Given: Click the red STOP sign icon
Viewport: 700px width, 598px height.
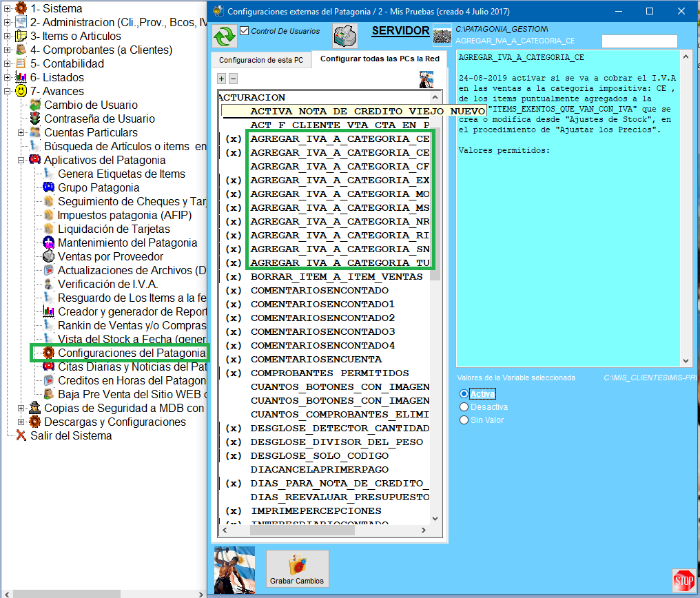Looking at the screenshot, I should (683, 581).
